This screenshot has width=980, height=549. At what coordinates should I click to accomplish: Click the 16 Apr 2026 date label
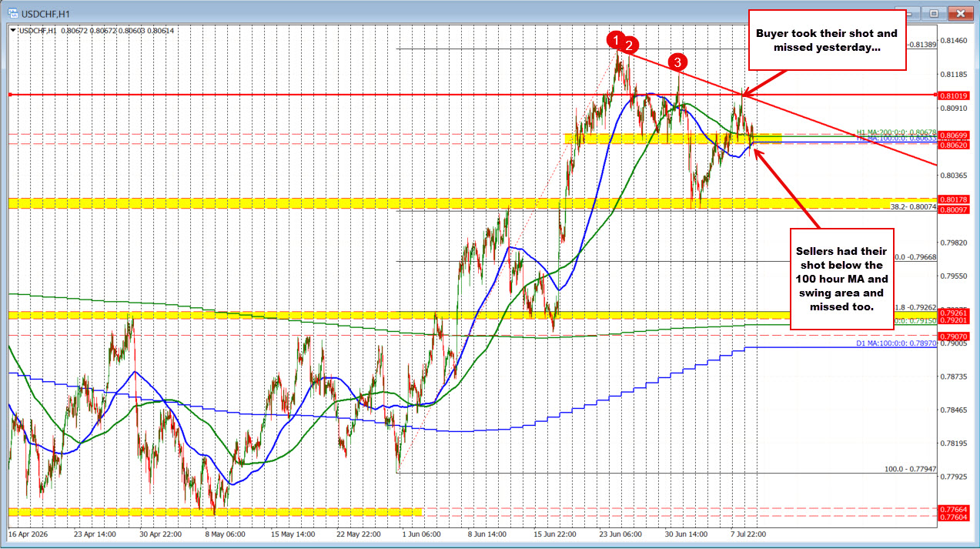point(27,533)
